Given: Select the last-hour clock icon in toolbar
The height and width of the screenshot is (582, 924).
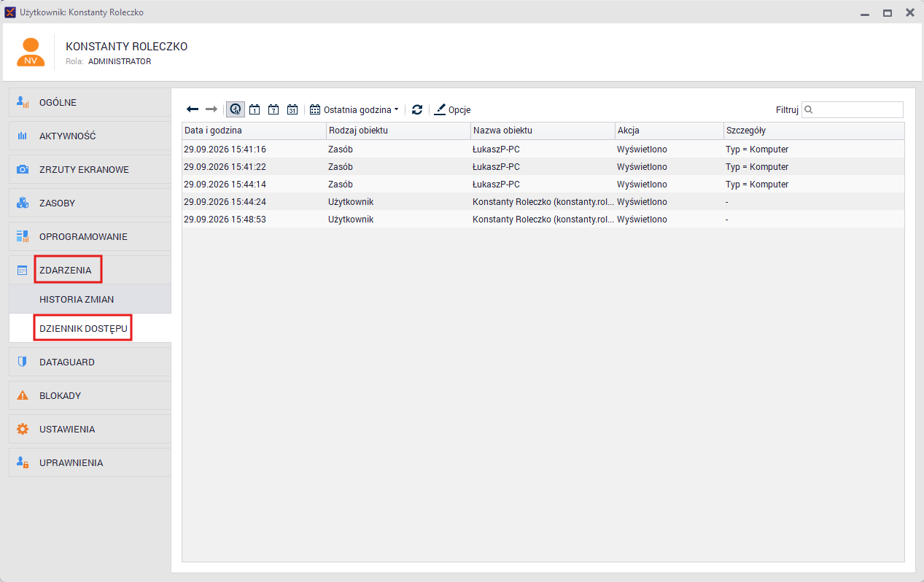Looking at the screenshot, I should [236, 109].
